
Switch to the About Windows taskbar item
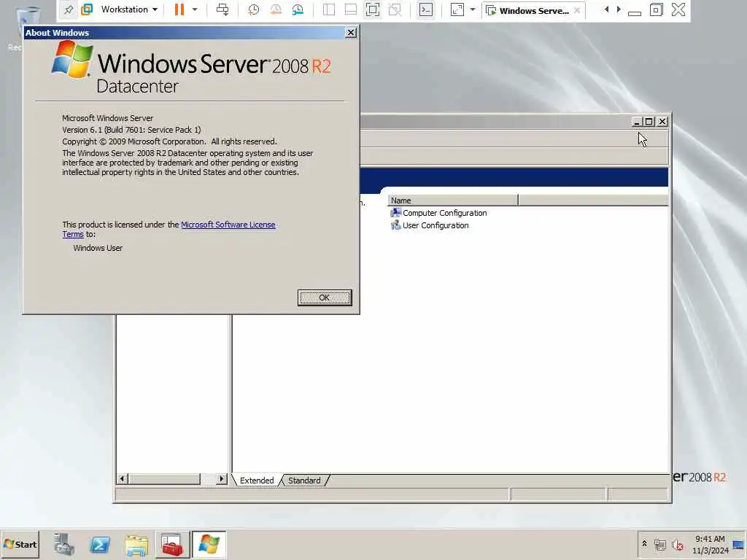pos(209,544)
